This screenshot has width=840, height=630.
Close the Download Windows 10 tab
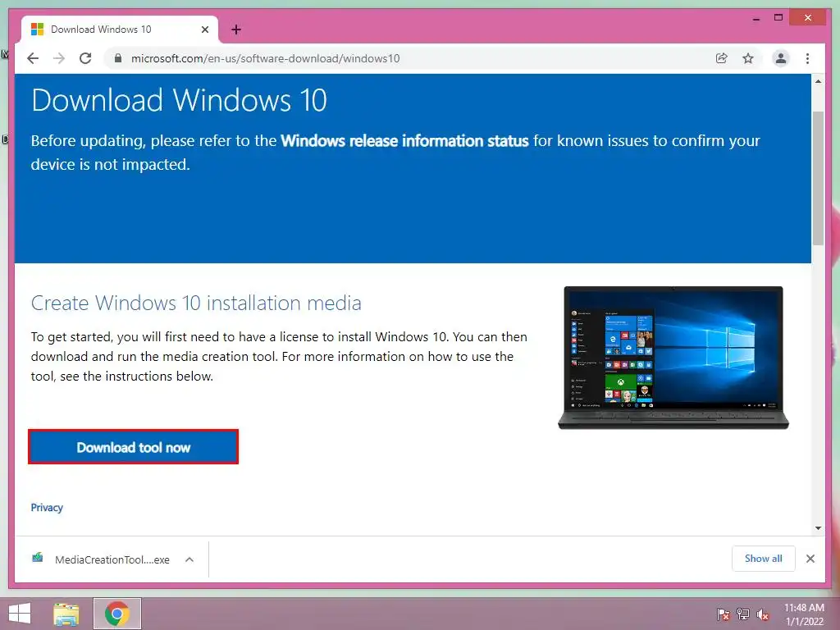click(204, 30)
